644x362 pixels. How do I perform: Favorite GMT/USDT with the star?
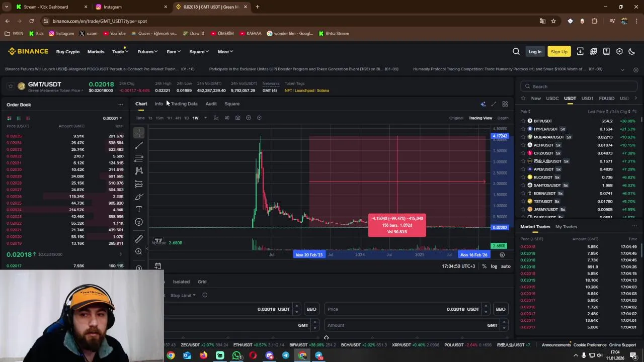coord(10,86)
